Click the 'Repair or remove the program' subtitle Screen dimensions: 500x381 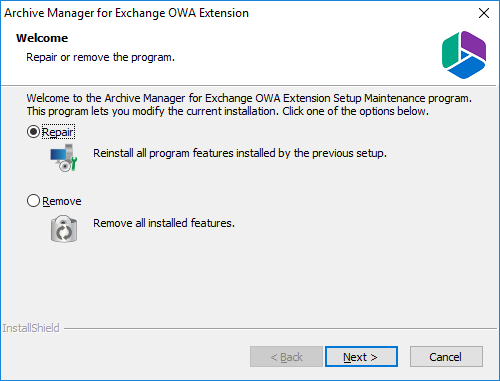(x=100, y=57)
